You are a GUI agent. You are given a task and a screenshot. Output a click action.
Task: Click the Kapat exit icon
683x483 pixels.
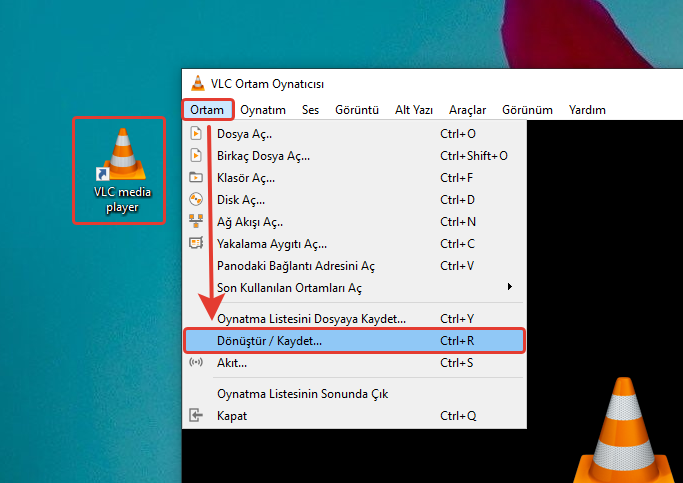click(196, 416)
